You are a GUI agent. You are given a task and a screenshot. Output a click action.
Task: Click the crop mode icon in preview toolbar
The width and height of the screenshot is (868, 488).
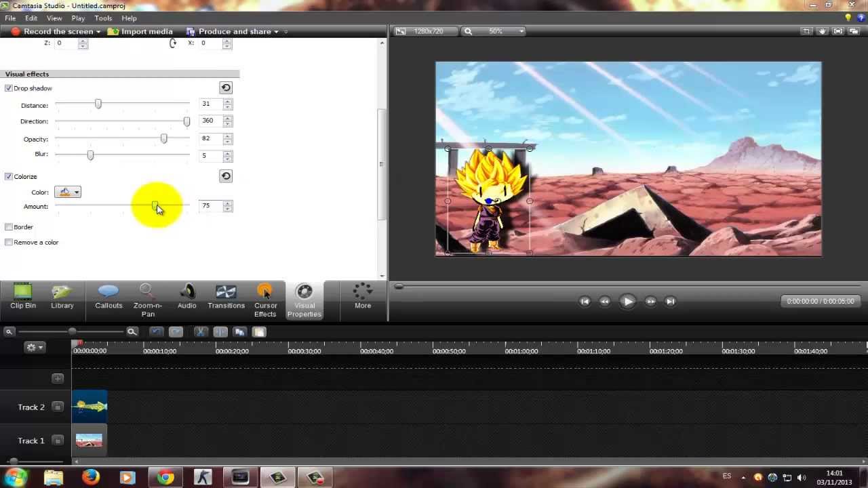tap(806, 31)
